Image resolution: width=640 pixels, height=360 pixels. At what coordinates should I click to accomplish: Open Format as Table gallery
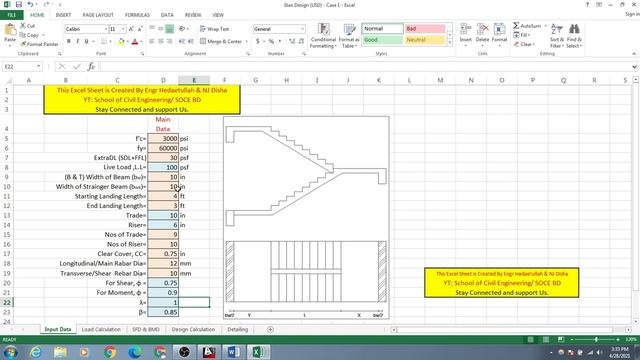pos(349,36)
